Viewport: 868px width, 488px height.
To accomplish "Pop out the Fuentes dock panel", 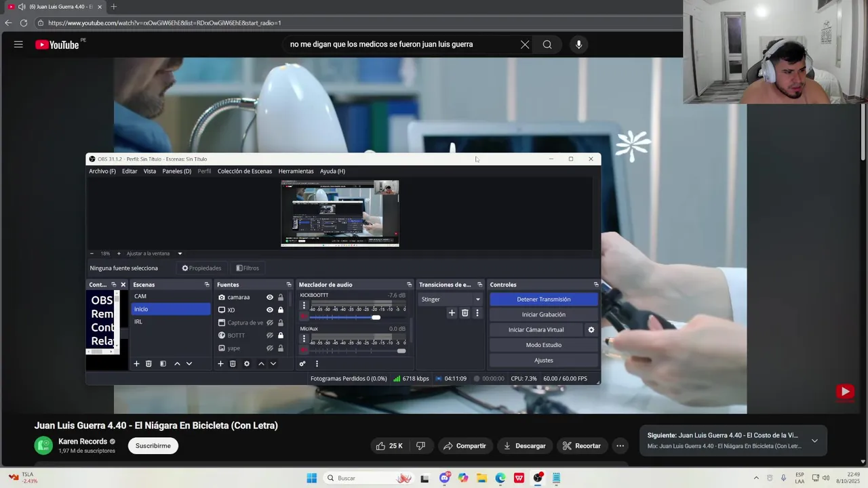I will (x=289, y=285).
